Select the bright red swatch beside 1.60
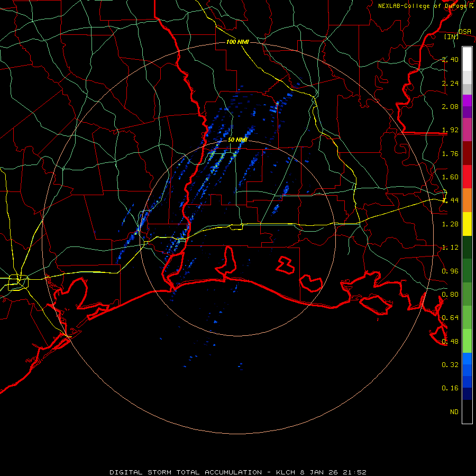476x476 pixels. [x=467, y=177]
